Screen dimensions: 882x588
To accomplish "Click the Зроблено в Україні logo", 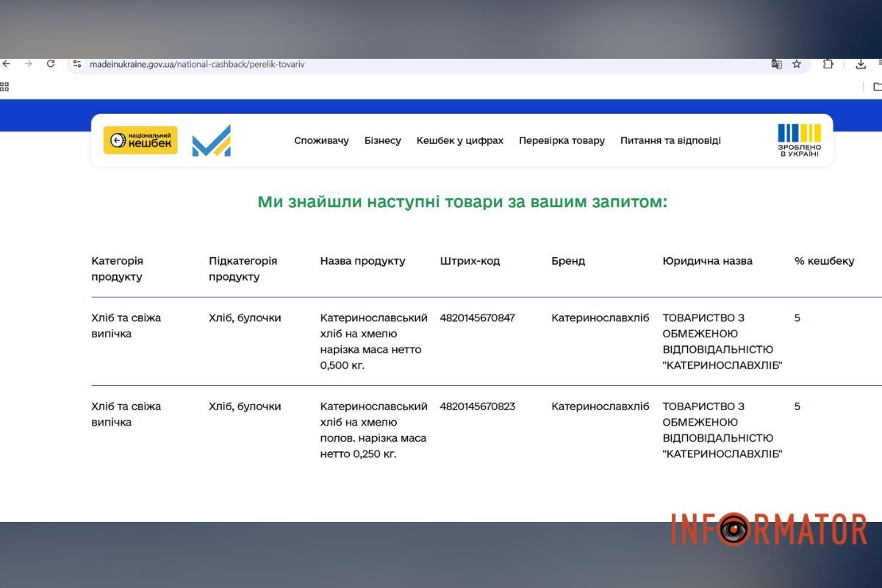I will tap(800, 140).
